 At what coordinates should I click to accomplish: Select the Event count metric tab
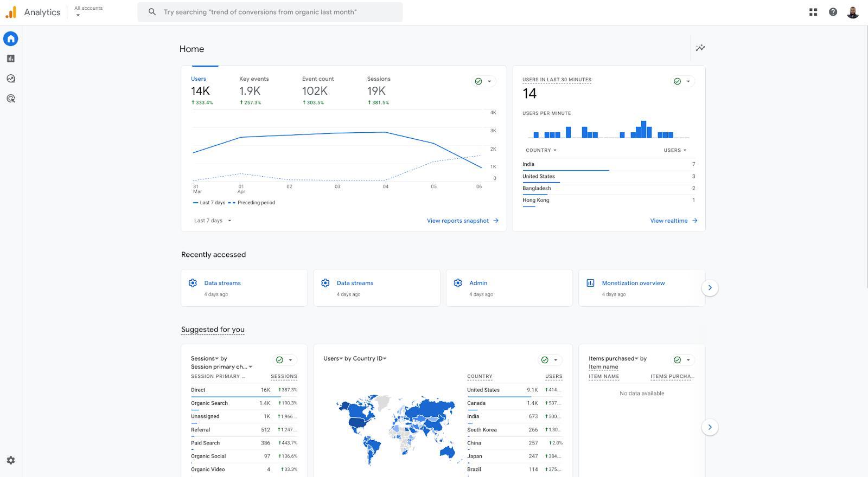318,90
